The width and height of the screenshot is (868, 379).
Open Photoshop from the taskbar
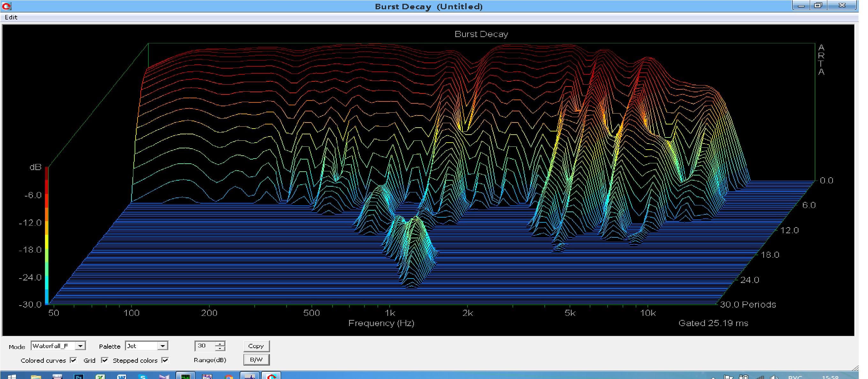click(79, 376)
